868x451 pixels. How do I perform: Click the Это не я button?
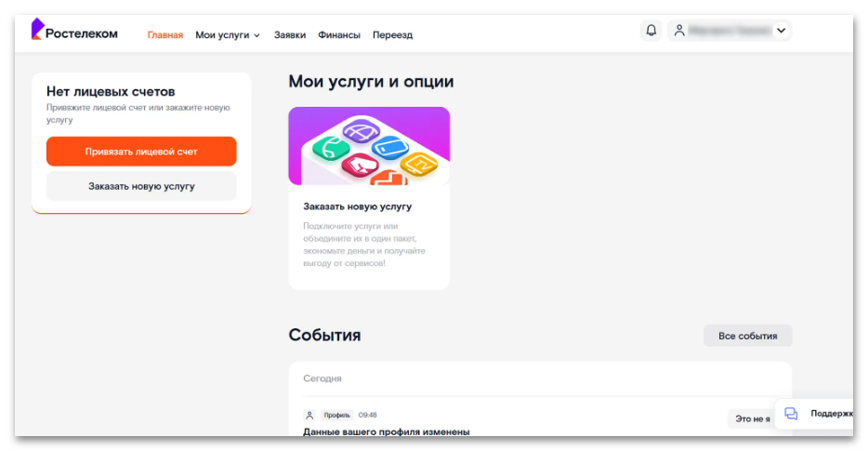click(x=753, y=418)
